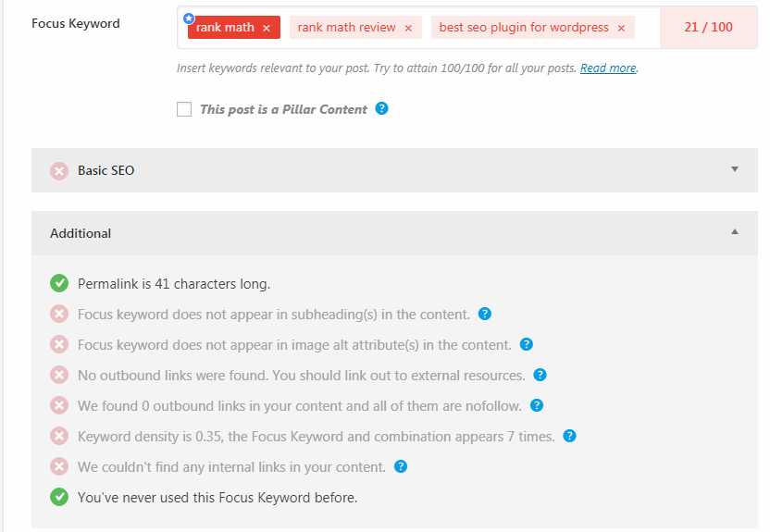
Task: Open help for image alt attribute warning
Action: tap(526, 344)
